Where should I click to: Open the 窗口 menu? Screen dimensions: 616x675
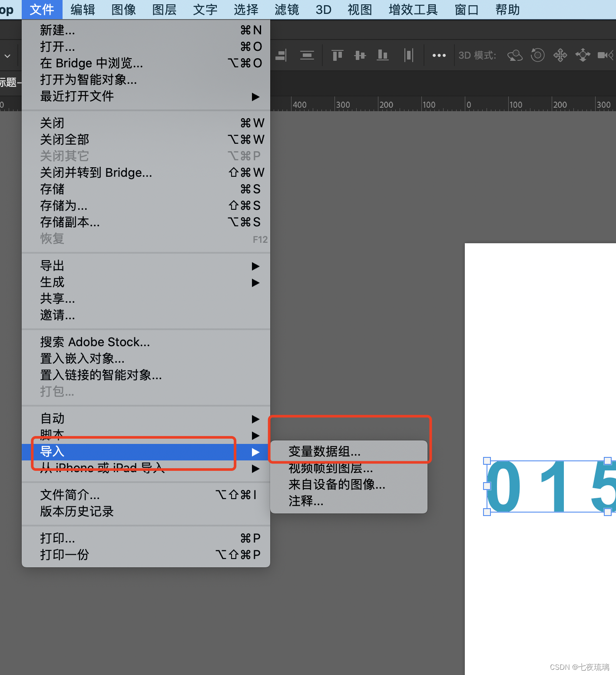click(467, 10)
